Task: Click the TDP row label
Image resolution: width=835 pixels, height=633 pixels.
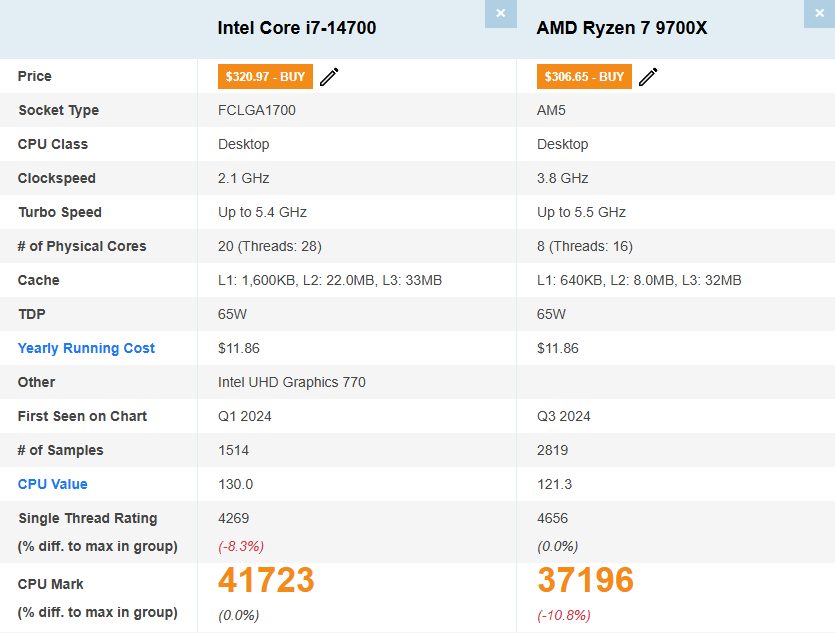Action: [x=31, y=314]
